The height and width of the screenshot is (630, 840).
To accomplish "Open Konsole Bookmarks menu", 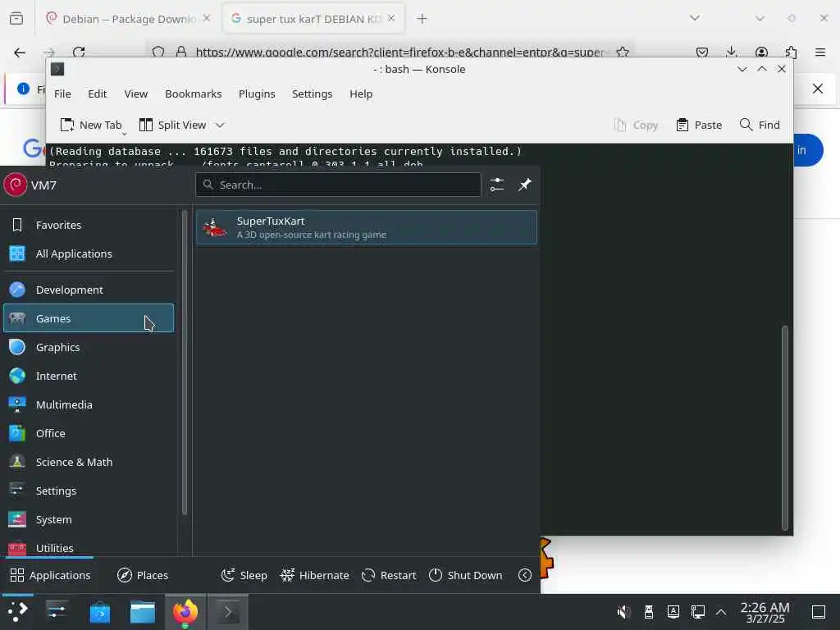I will point(194,94).
